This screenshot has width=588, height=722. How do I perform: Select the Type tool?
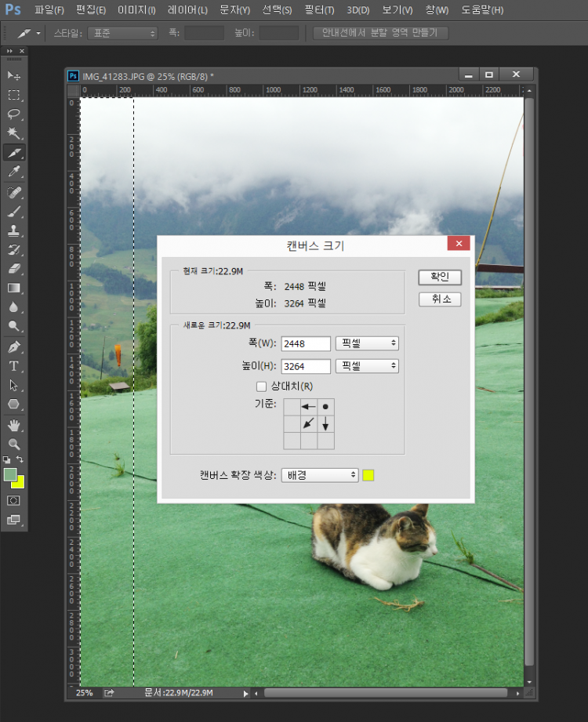coord(14,366)
